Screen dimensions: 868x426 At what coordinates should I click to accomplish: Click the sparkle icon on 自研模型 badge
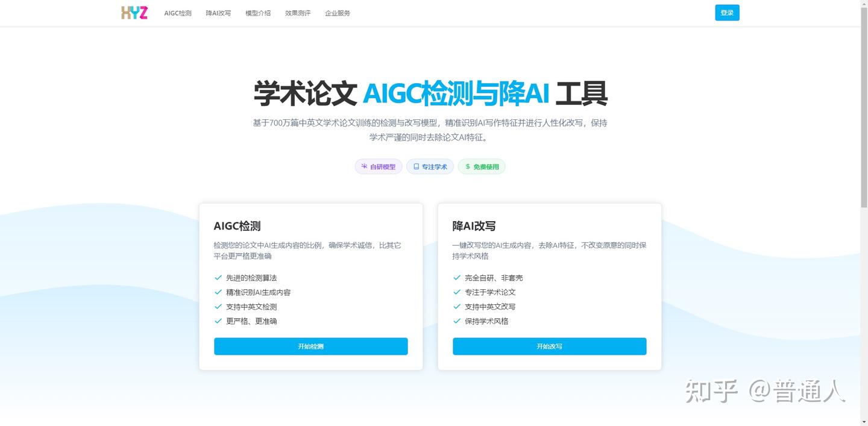coord(363,166)
